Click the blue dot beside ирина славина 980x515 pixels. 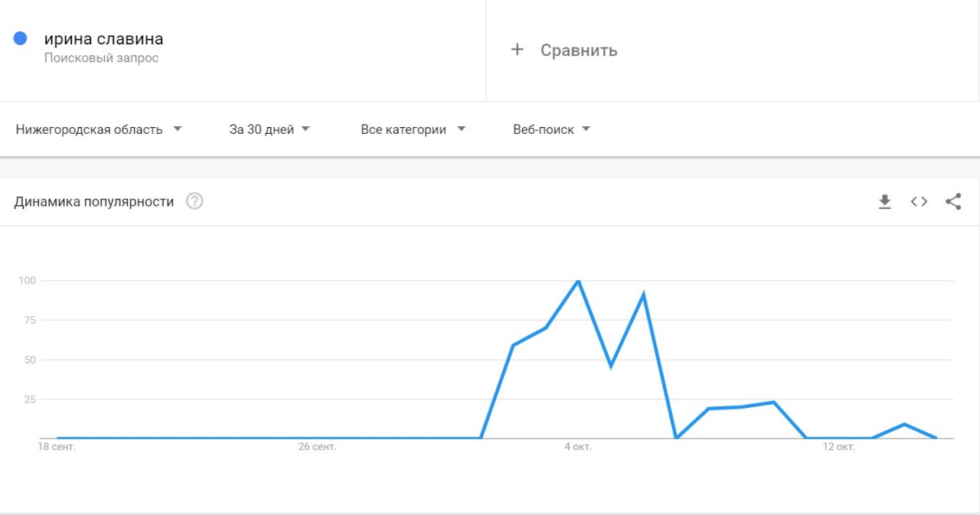(x=21, y=38)
